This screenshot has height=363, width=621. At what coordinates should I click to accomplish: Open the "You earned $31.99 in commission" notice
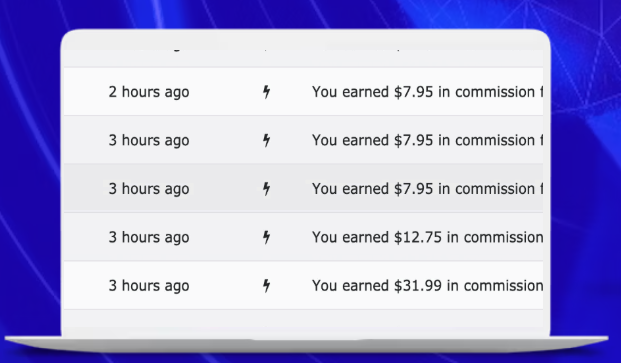pos(427,285)
